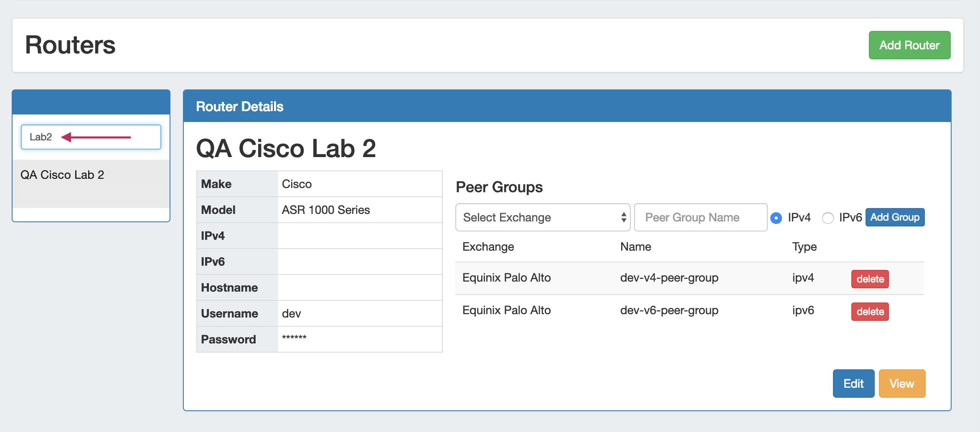Click the Name column header

pos(635,247)
